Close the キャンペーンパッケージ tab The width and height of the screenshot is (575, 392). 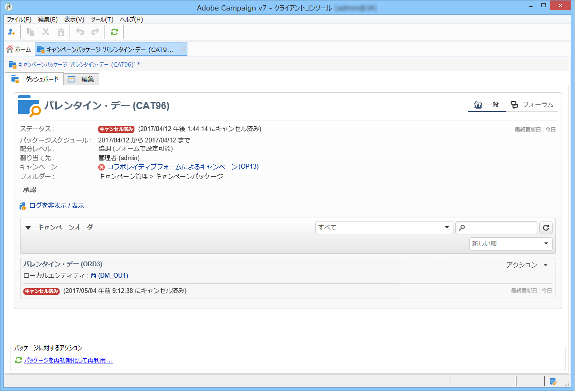point(183,49)
